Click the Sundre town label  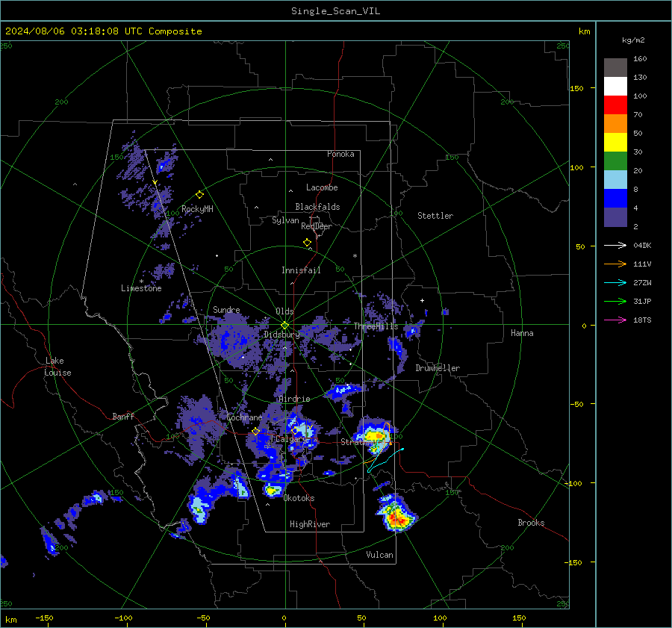[226, 309]
